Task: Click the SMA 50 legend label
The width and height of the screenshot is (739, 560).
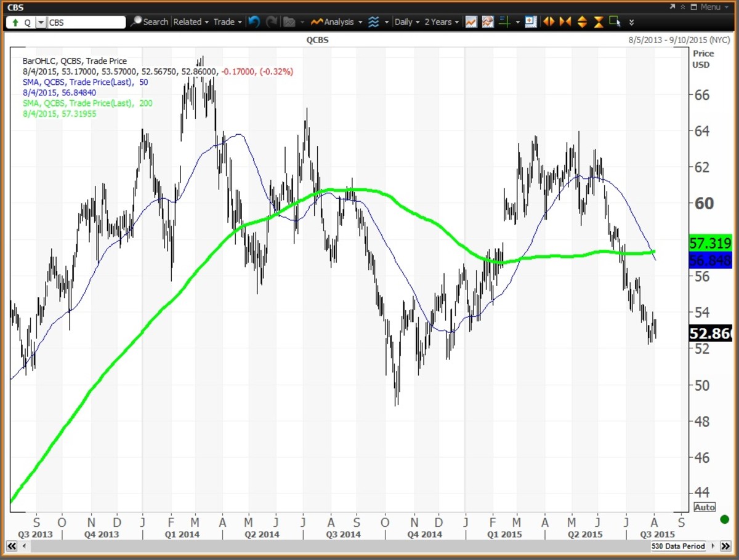Action: pyautogui.click(x=85, y=82)
